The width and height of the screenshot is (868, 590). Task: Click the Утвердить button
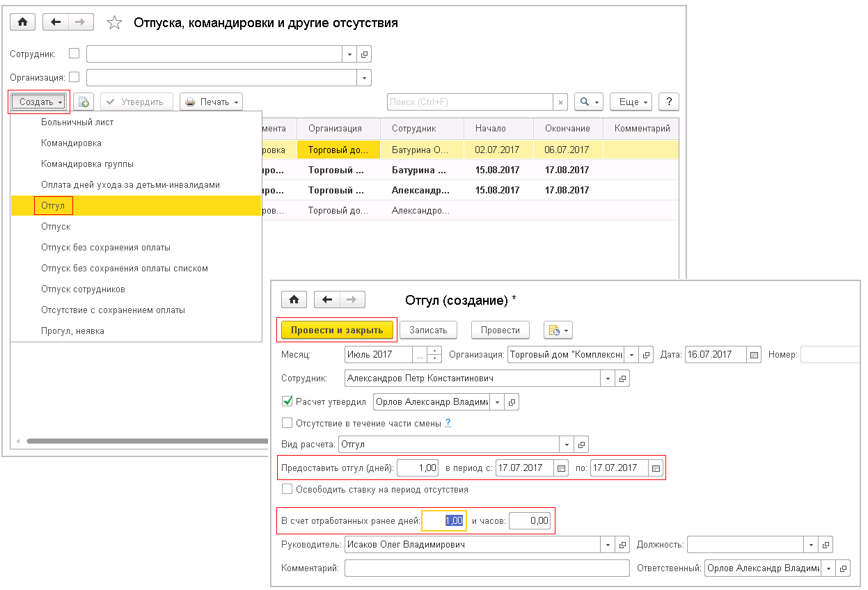[x=136, y=102]
